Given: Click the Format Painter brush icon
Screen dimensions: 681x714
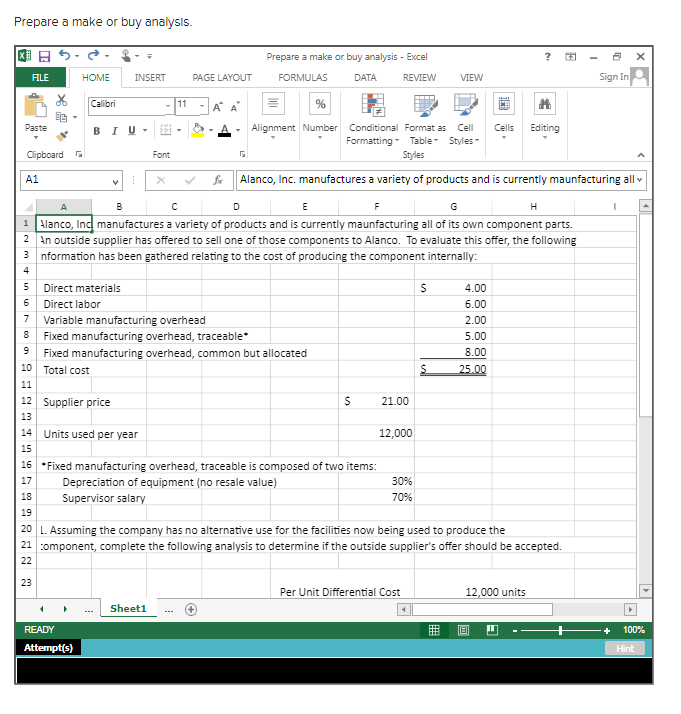Looking at the screenshot, I should [61, 135].
